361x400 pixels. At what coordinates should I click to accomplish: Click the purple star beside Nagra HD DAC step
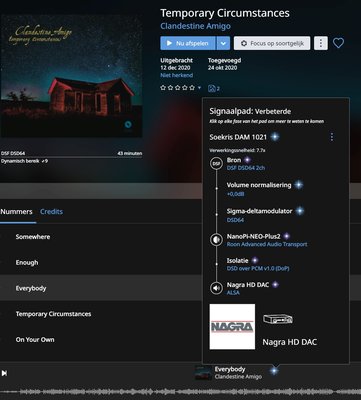coord(275,285)
